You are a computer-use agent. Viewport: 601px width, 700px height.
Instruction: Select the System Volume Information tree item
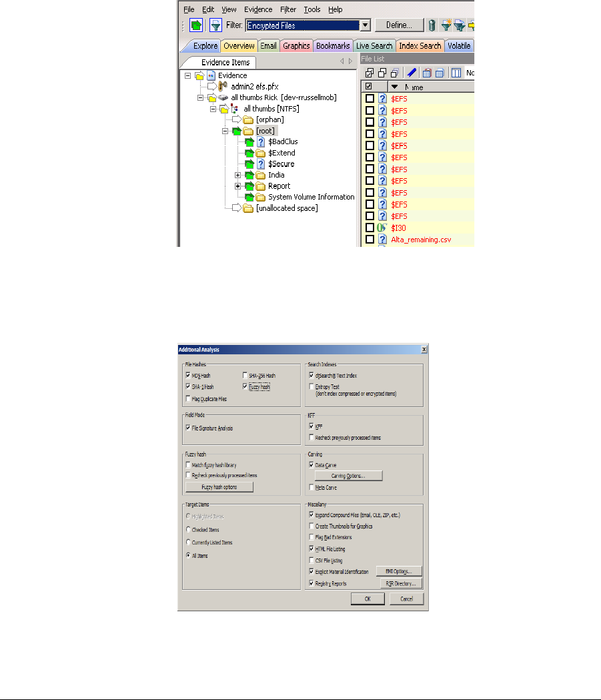(311, 197)
